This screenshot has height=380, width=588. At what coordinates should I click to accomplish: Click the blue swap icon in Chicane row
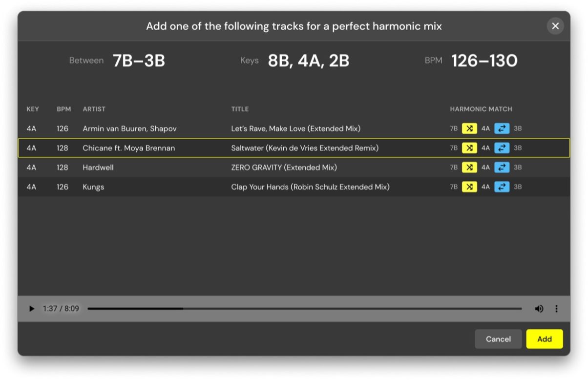tap(502, 148)
